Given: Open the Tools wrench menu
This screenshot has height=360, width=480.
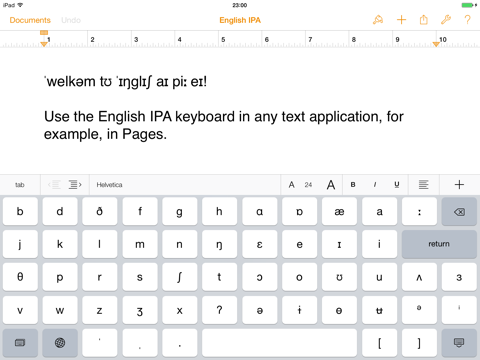Looking at the screenshot, I should point(446,20).
